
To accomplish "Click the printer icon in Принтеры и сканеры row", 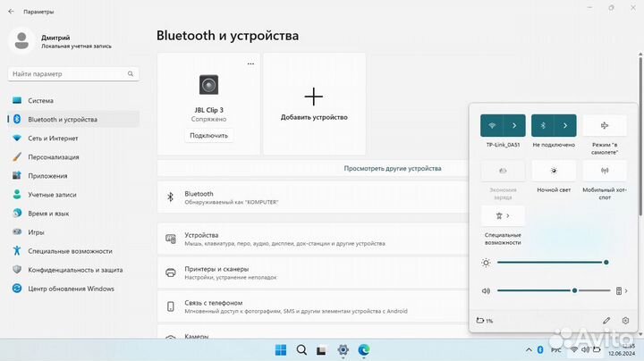I will pyautogui.click(x=171, y=273).
